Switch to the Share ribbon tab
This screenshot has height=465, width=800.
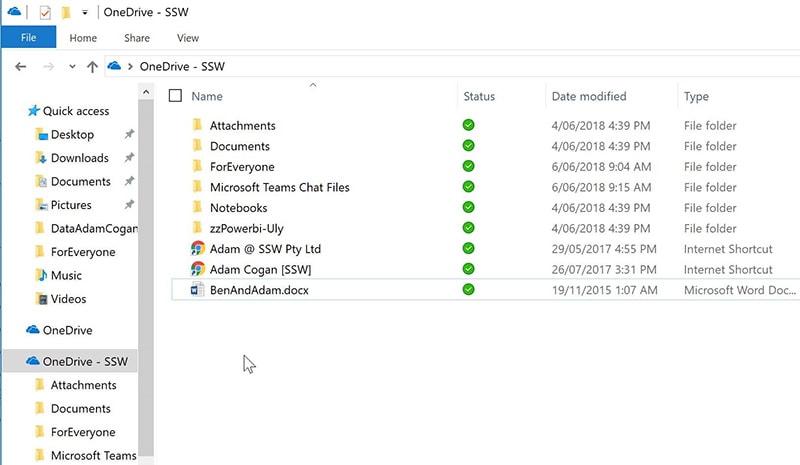(x=137, y=38)
